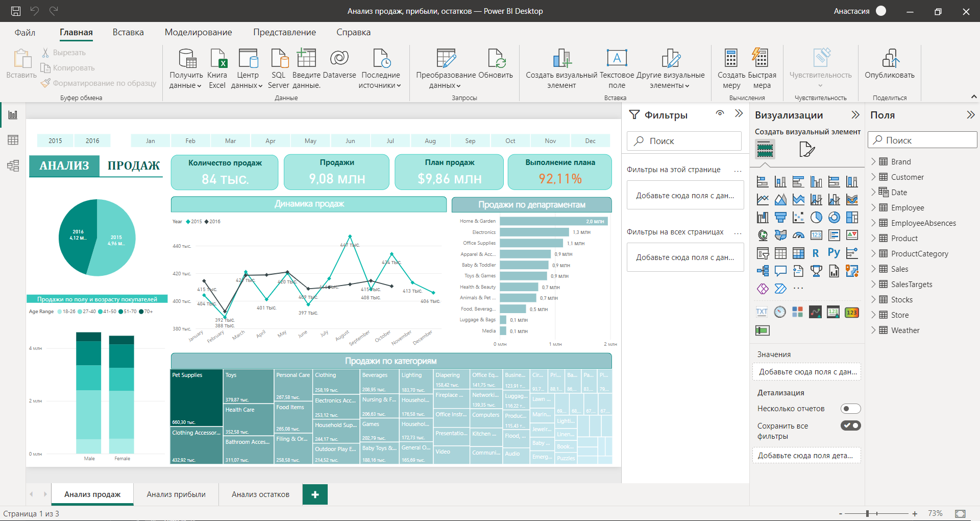The width and height of the screenshot is (980, 521).
Task: Turn off Сохранить все фильтры switch
Action: tap(851, 425)
